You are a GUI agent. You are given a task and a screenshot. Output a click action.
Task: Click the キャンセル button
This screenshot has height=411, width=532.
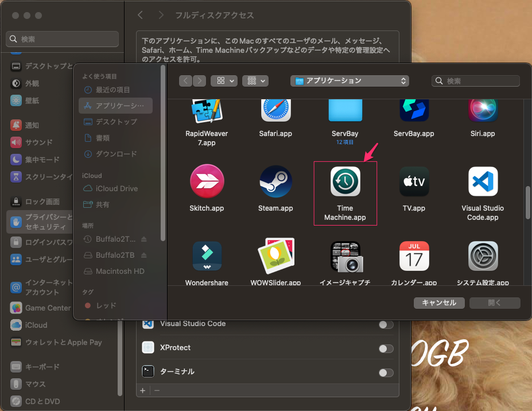[x=439, y=303]
